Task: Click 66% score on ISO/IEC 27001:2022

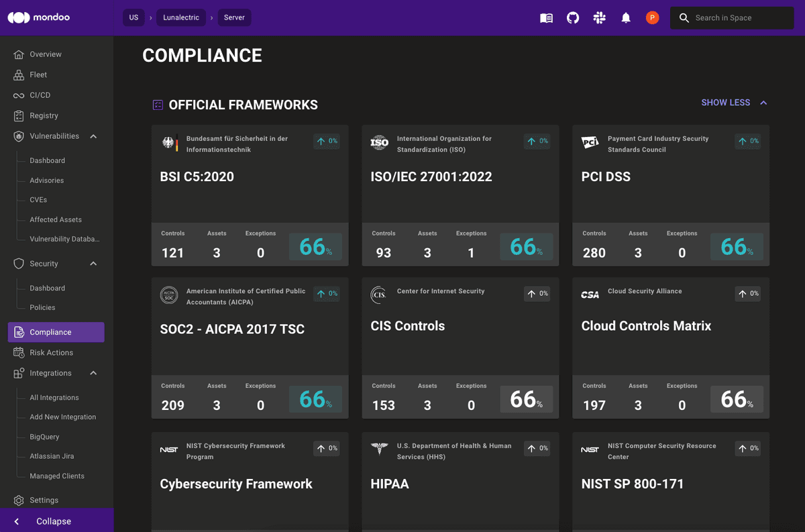Action: pyautogui.click(x=527, y=247)
